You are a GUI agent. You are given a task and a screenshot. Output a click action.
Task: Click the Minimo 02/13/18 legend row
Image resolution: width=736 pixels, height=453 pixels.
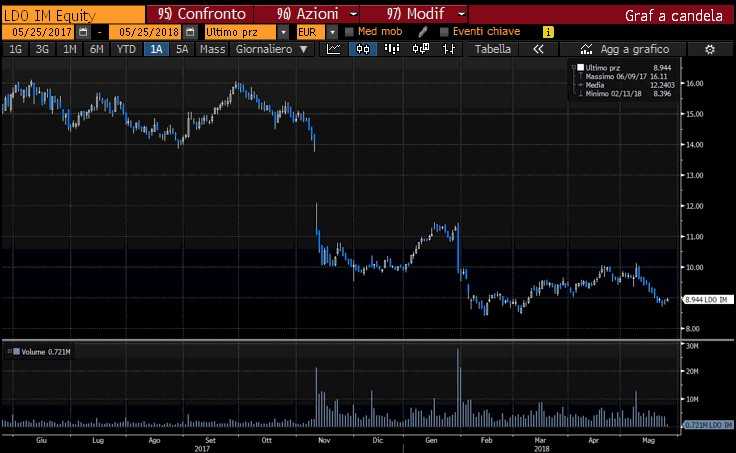click(x=624, y=93)
